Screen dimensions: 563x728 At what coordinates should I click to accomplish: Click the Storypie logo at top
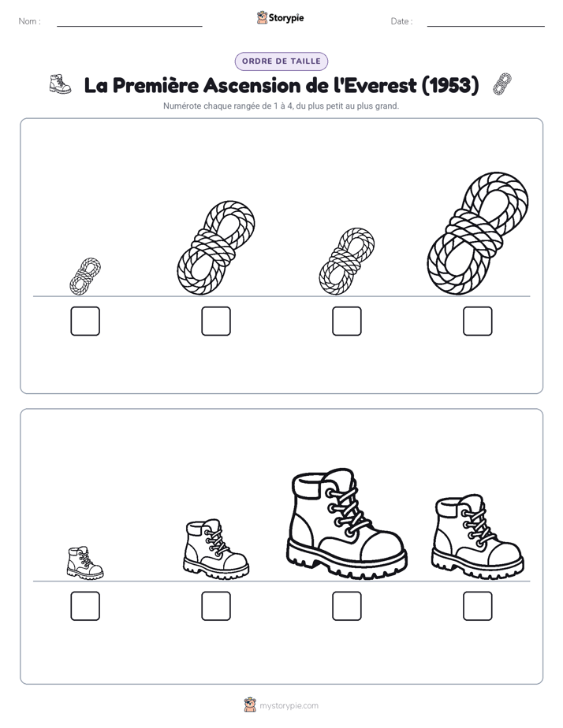(x=281, y=17)
